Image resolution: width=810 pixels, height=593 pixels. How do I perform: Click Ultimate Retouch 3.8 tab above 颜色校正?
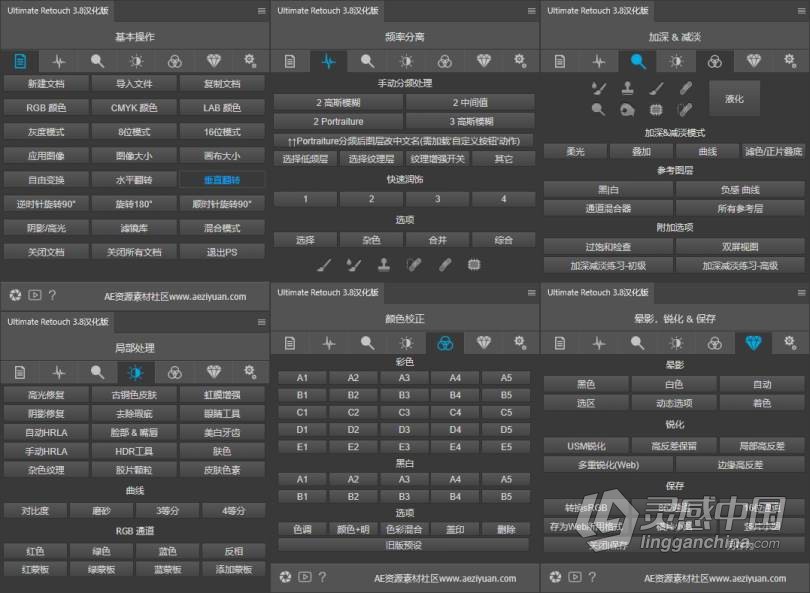pos(328,292)
